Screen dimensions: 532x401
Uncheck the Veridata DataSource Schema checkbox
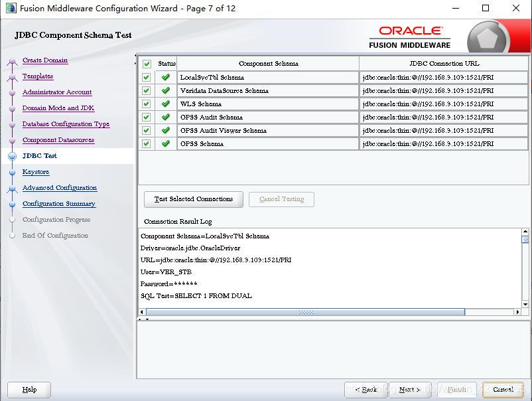(146, 90)
